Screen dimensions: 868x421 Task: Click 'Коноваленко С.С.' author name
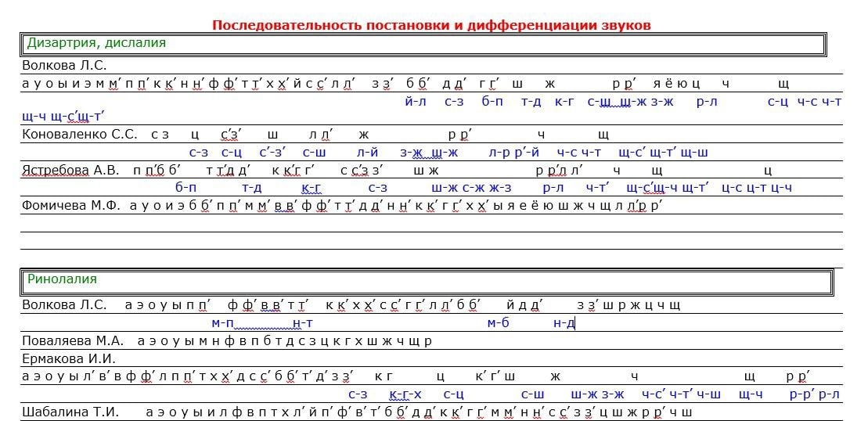coord(80,135)
